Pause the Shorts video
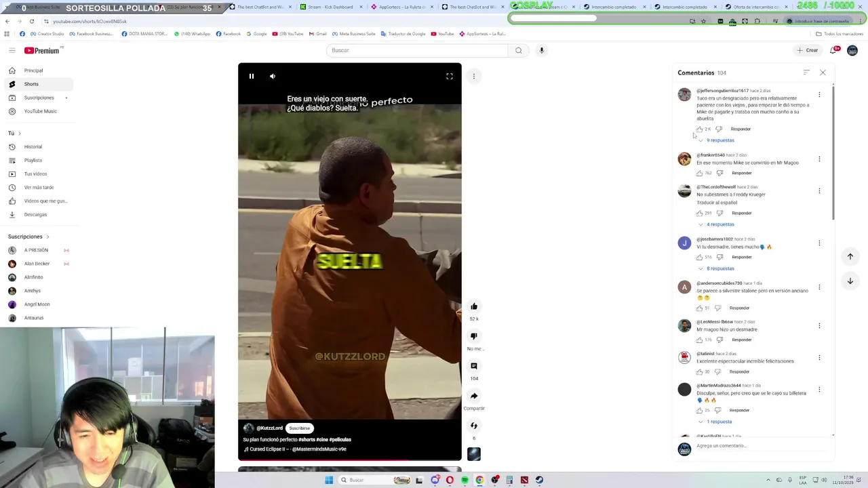Viewport: 868px width, 488px height. [251, 77]
